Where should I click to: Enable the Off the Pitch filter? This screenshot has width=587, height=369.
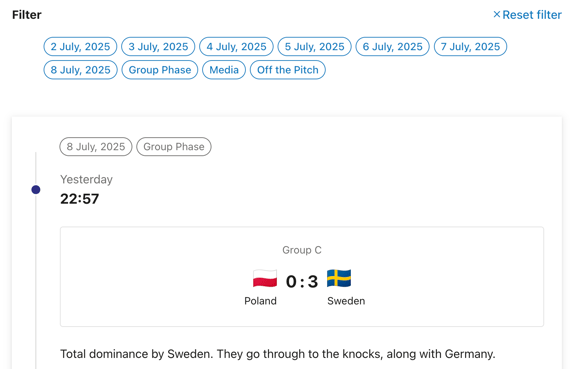coord(288,70)
